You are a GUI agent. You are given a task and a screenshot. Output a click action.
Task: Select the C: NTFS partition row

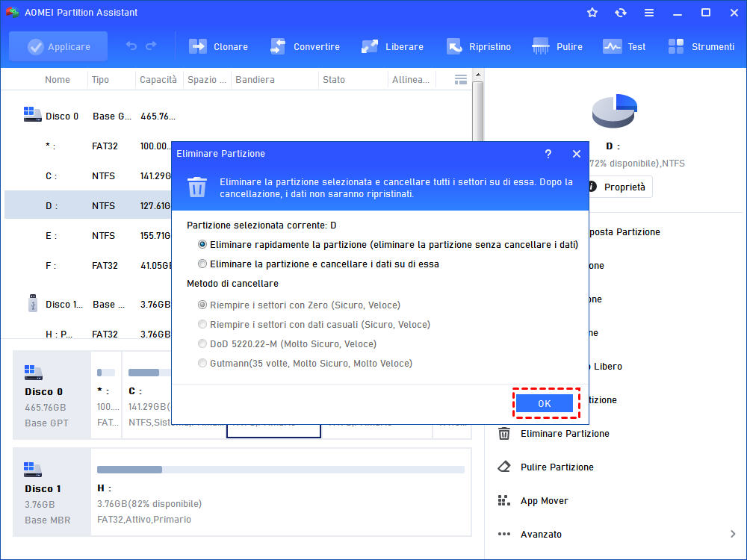coord(87,176)
